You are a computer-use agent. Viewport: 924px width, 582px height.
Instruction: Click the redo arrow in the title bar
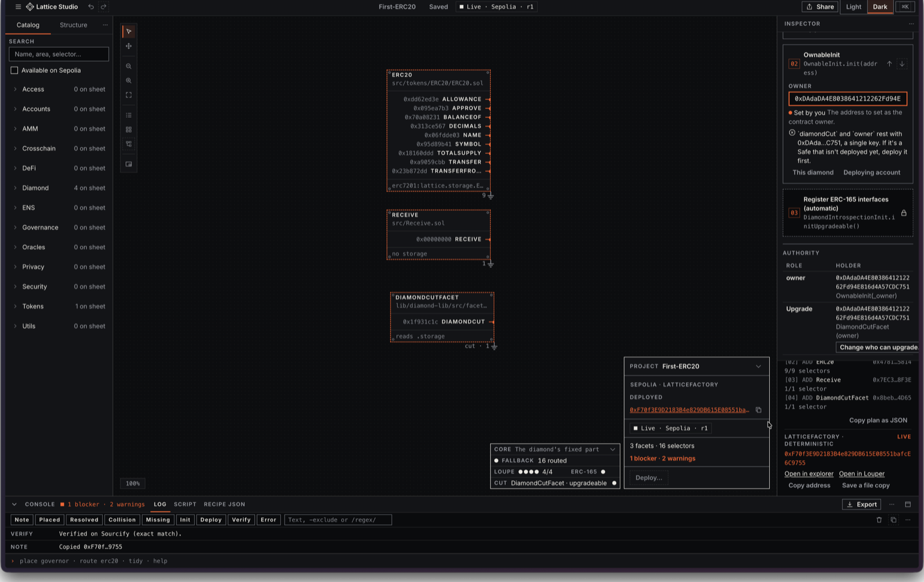point(103,7)
